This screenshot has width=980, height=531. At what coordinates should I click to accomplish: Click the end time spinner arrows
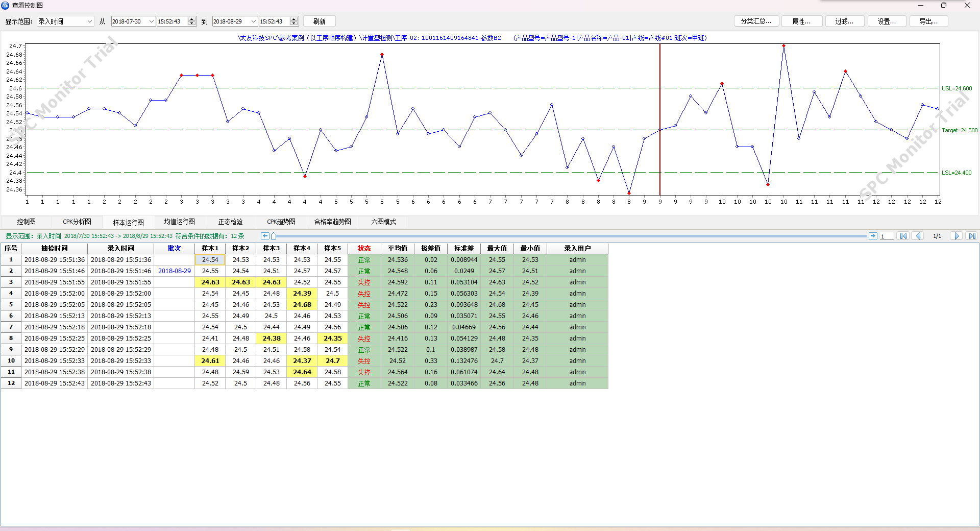coord(294,21)
